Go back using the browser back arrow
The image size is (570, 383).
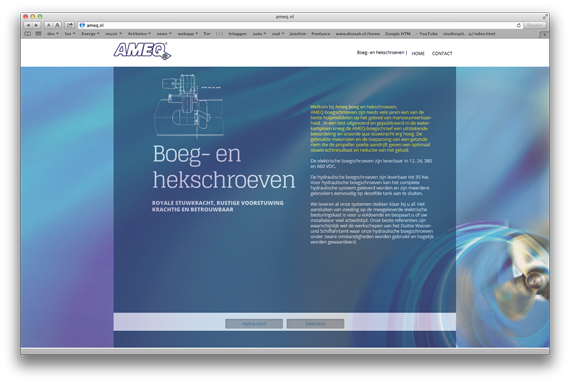tap(28, 25)
